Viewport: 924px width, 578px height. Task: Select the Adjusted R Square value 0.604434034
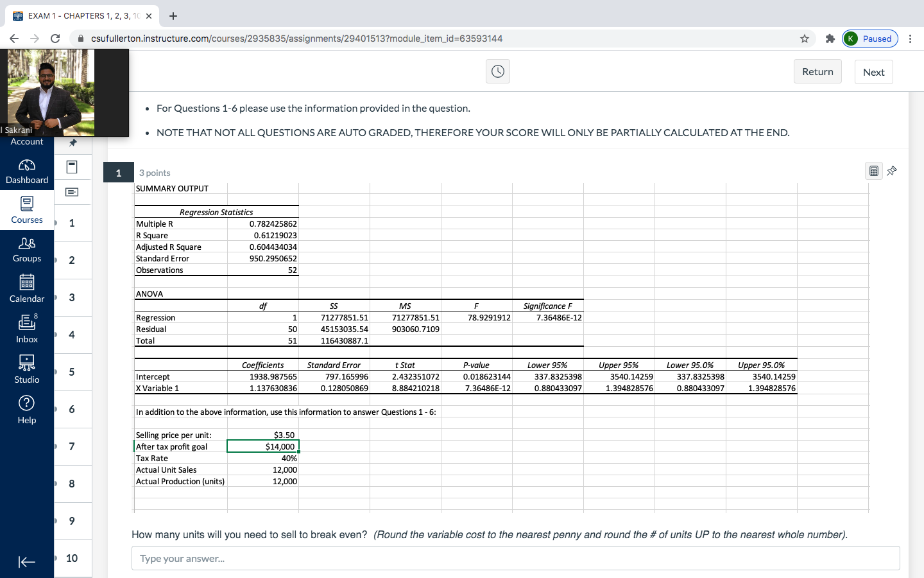point(273,247)
